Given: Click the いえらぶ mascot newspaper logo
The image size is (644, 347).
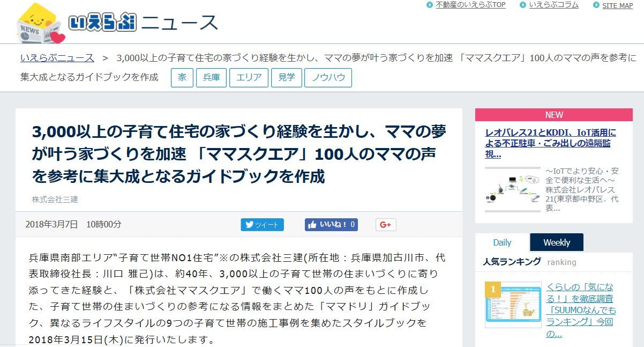Looking at the screenshot, I should [x=41, y=23].
